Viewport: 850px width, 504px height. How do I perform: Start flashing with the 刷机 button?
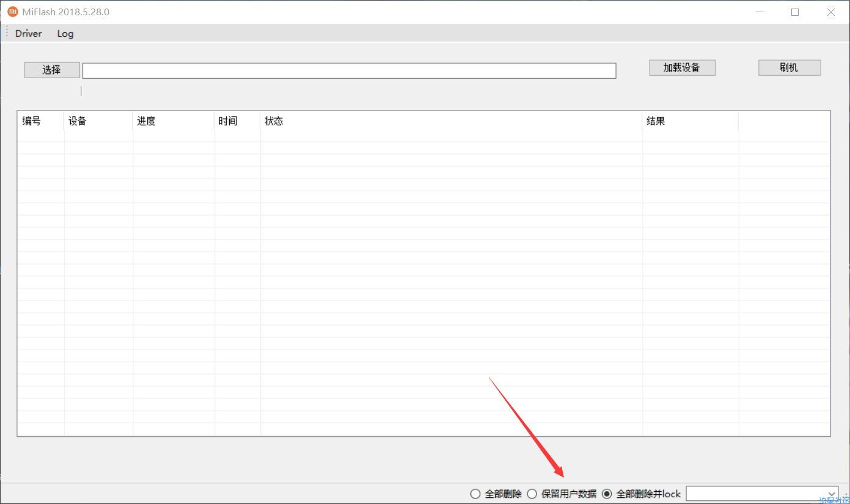(790, 68)
